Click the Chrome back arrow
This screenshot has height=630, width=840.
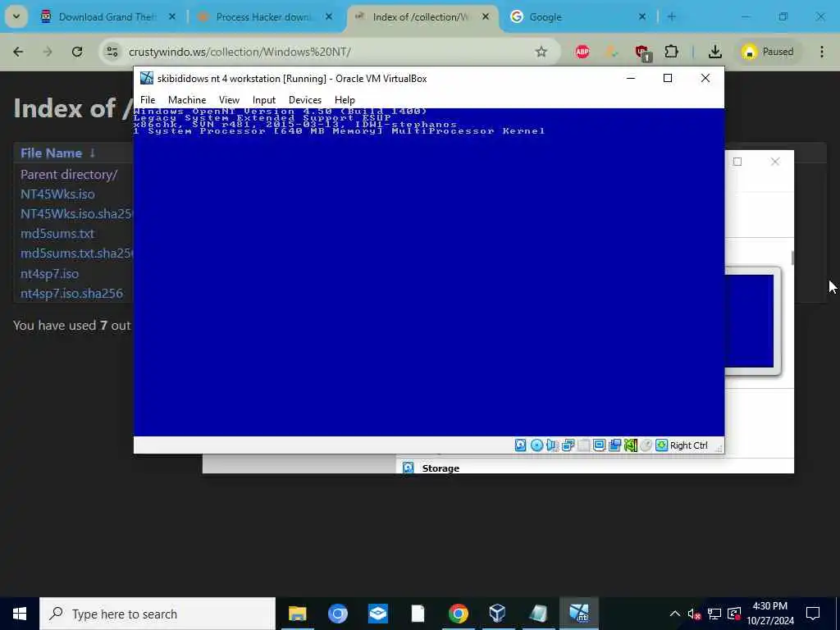[x=18, y=52]
